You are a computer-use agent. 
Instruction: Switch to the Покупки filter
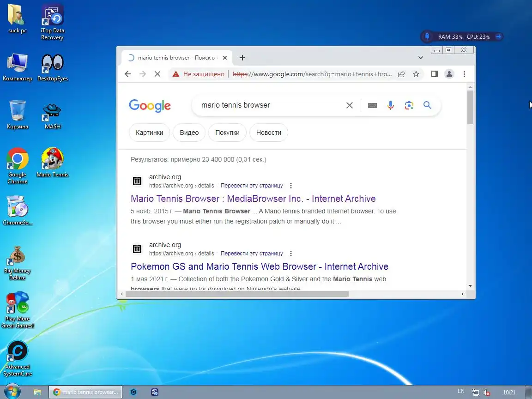[x=227, y=133]
